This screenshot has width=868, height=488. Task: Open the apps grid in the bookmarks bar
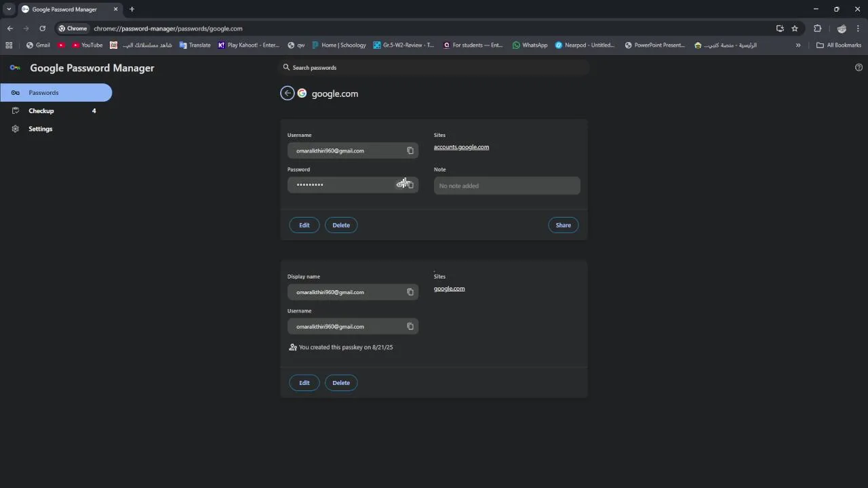(9, 45)
